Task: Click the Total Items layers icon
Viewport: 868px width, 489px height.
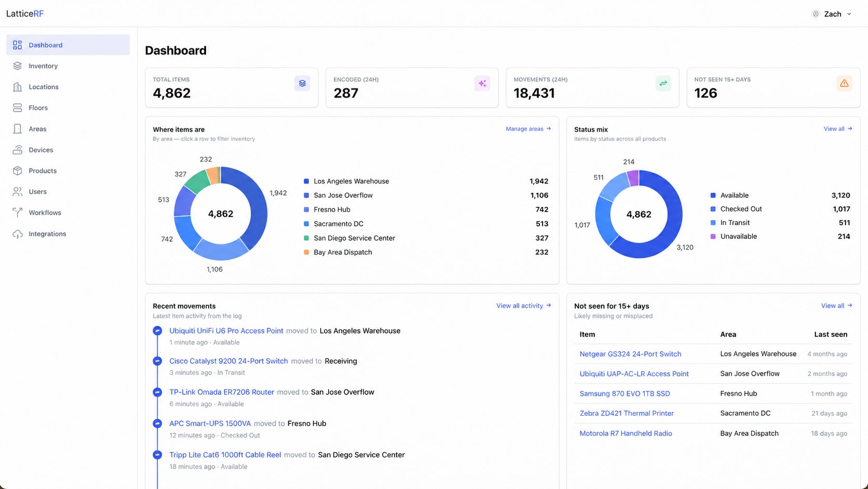Action: (x=302, y=83)
